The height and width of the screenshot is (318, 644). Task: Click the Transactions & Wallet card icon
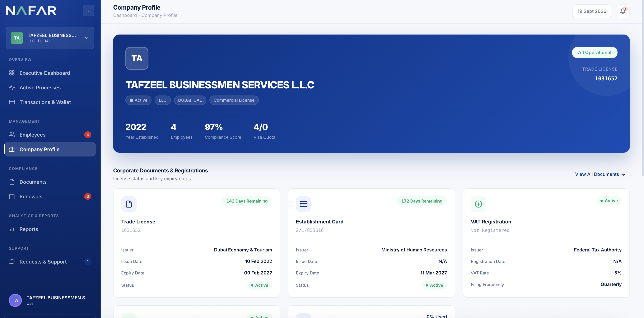pos(12,102)
